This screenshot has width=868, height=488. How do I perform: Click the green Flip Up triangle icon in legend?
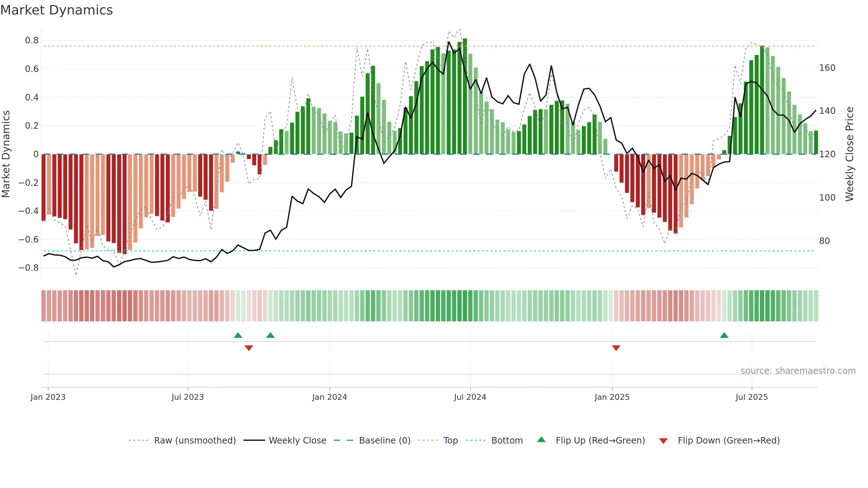[541, 440]
